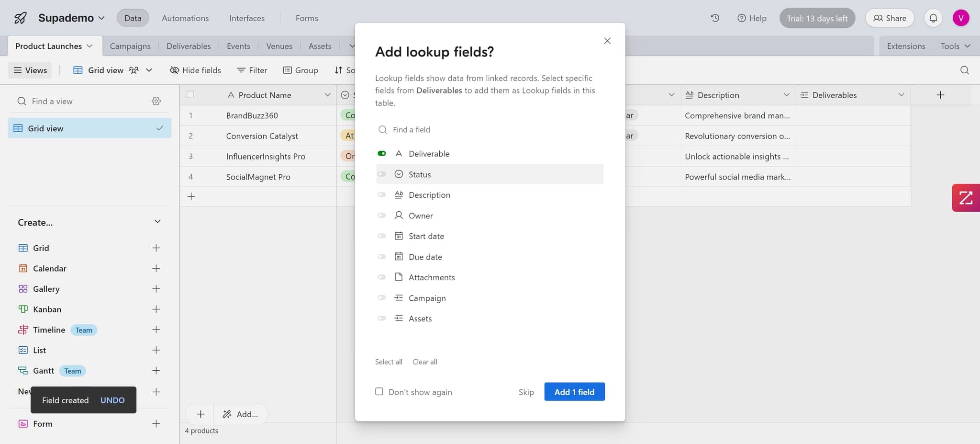Click the search magnifier in toolbar
This screenshot has height=444, width=980.
pos(964,70)
